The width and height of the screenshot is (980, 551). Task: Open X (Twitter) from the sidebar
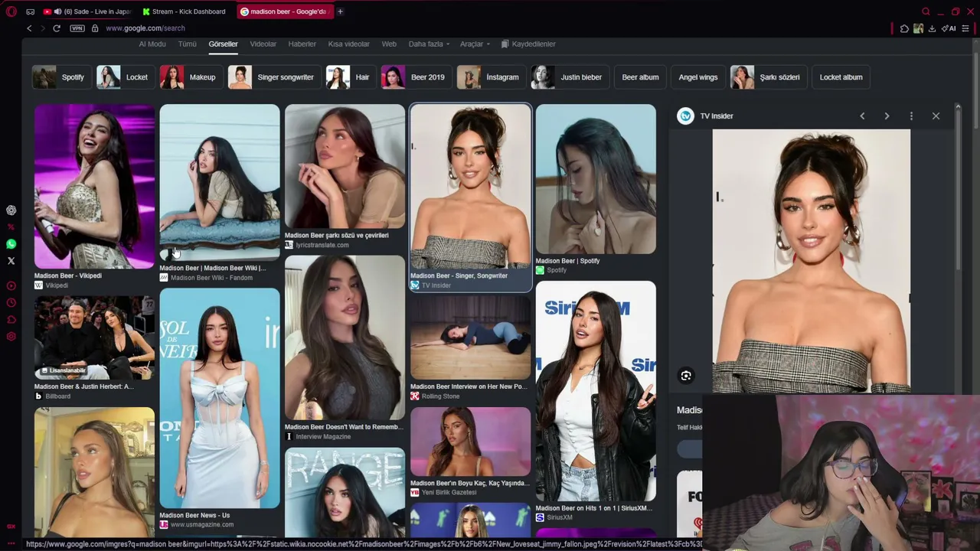pos(11,261)
